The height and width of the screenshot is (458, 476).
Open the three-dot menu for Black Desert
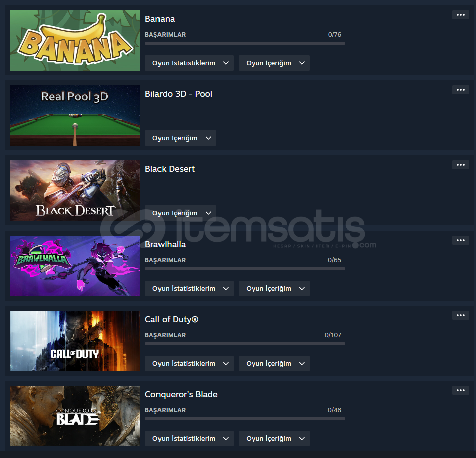(x=460, y=165)
